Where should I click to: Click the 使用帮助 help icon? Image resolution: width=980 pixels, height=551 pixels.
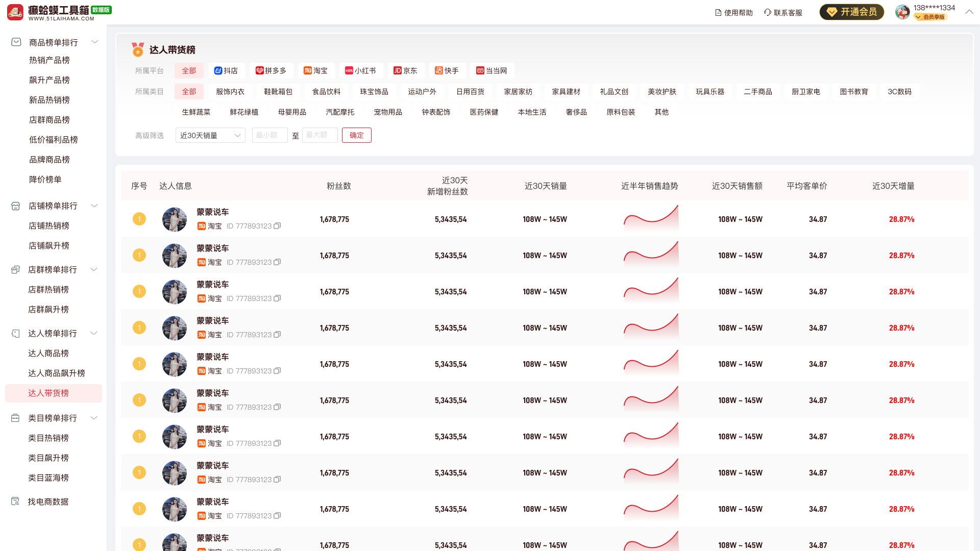[718, 12]
